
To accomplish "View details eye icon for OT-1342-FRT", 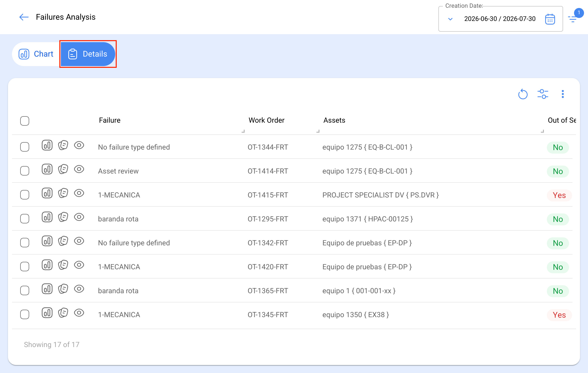I will coord(79,241).
